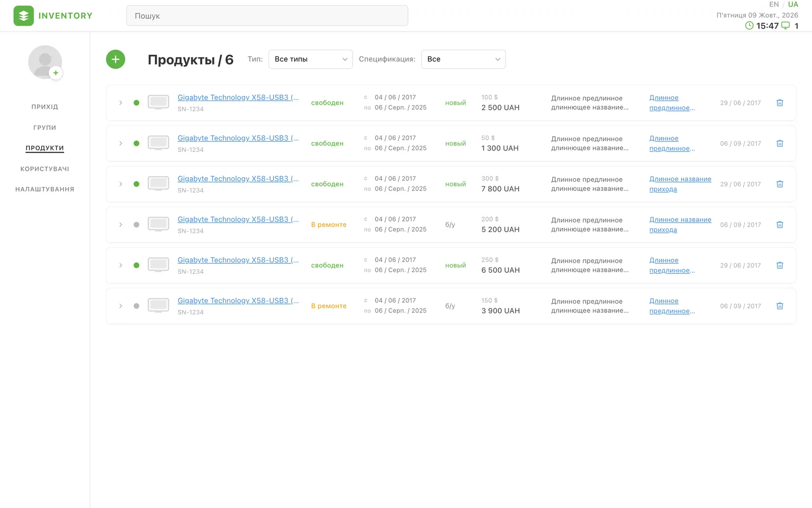The image size is (812, 508).
Task: Click the Продукты / 6 heading
Action: pos(191,60)
